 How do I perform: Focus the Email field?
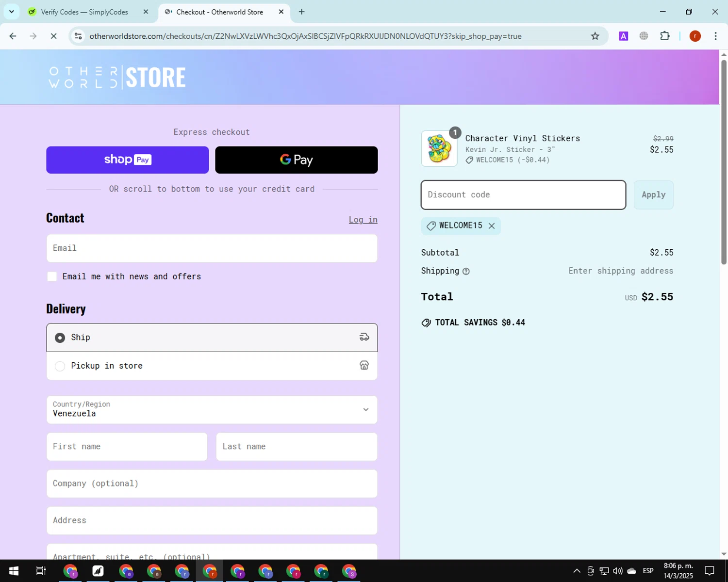pyautogui.click(x=212, y=248)
